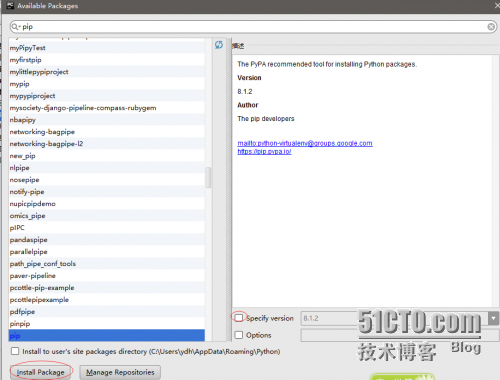The width and height of the screenshot is (500, 380).
Task: Click the PyCharm icon in the title bar
Action: click(x=10, y=5)
